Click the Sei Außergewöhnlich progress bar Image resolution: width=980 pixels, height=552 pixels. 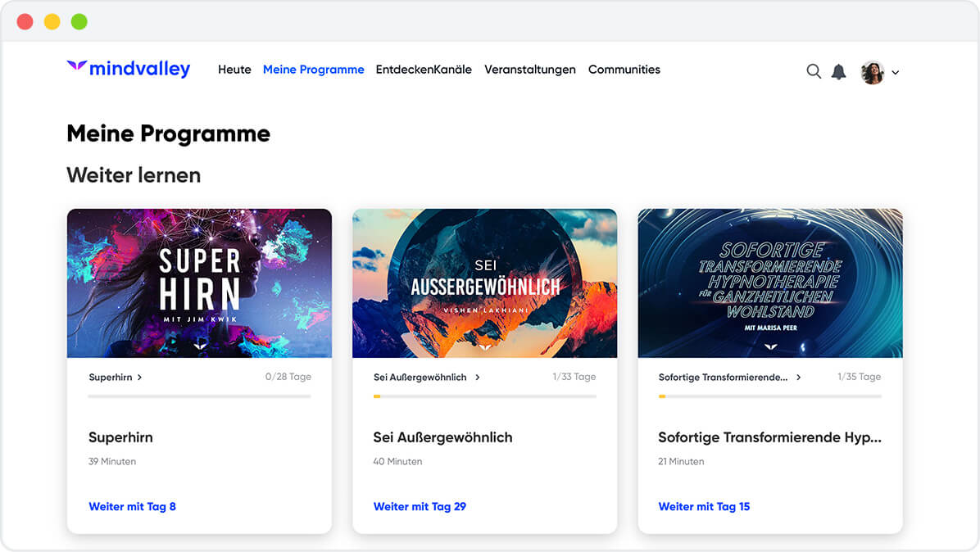coord(484,396)
